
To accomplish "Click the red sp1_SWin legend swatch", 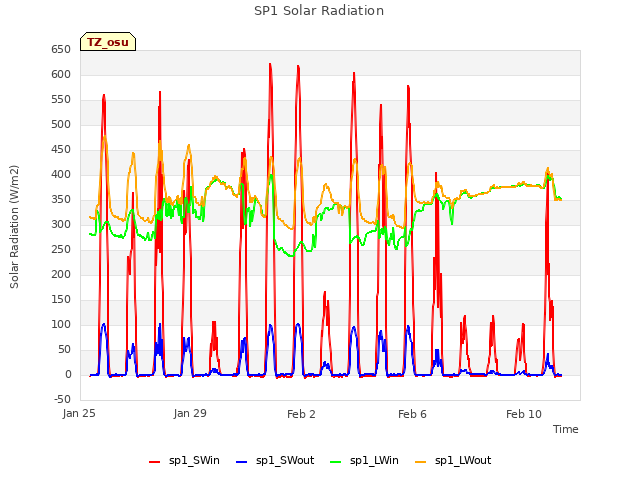I will point(154,462).
